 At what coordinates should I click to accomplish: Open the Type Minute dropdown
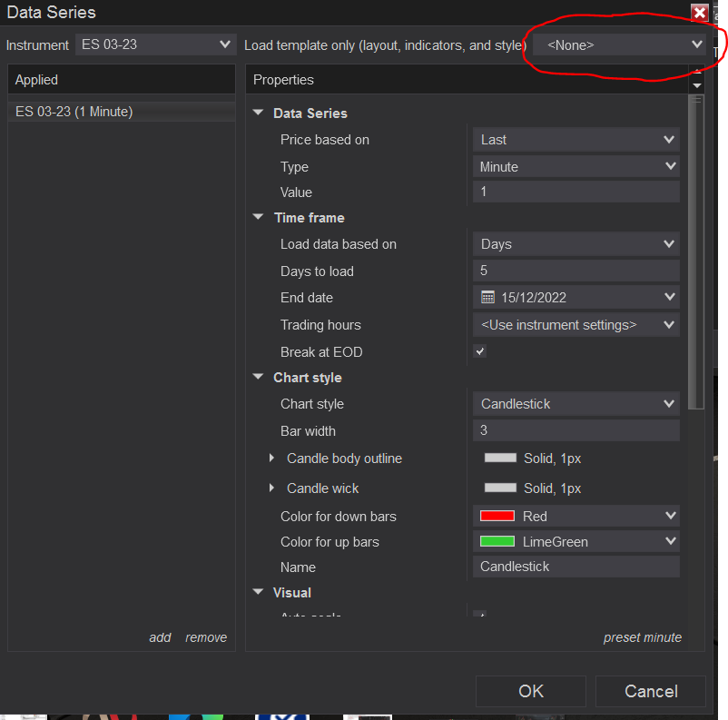tap(576, 166)
